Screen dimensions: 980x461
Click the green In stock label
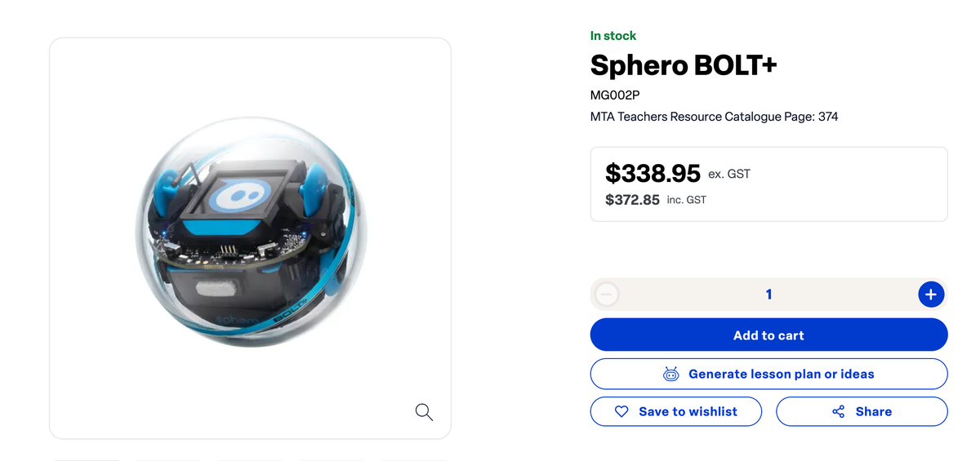pos(613,36)
